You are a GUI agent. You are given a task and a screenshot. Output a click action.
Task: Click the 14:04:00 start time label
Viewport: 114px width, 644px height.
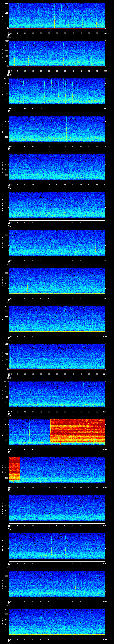tap(9, 147)
